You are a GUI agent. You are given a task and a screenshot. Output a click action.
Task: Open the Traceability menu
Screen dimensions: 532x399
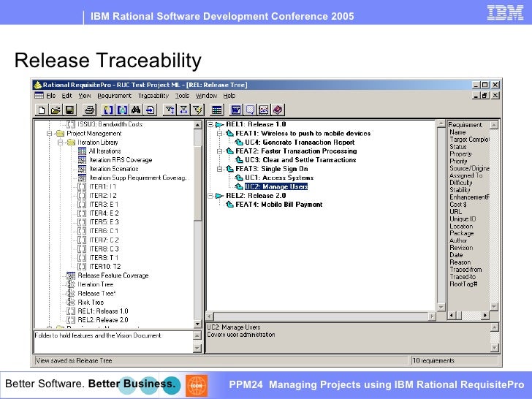153,96
